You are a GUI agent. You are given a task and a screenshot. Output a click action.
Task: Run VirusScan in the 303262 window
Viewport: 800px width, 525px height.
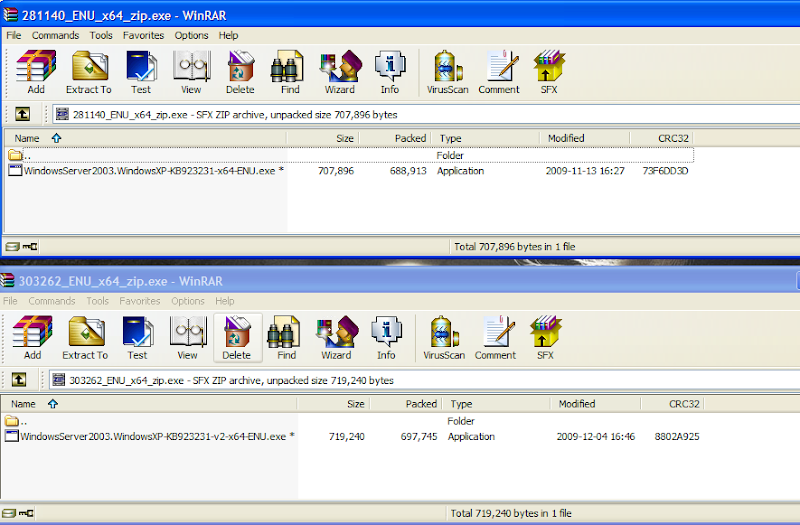coord(444,338)
